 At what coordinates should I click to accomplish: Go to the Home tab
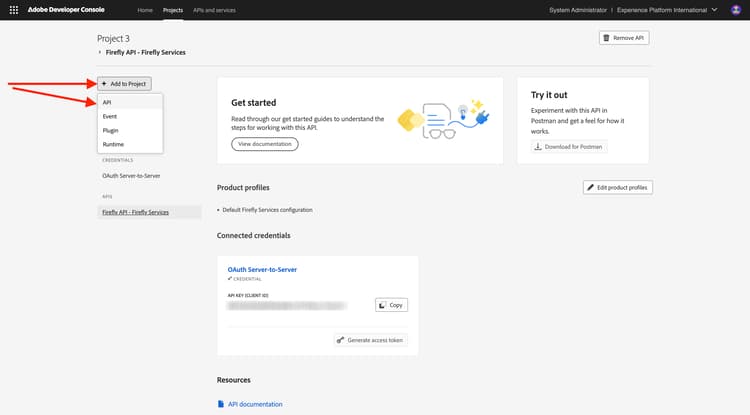point(145,9)
